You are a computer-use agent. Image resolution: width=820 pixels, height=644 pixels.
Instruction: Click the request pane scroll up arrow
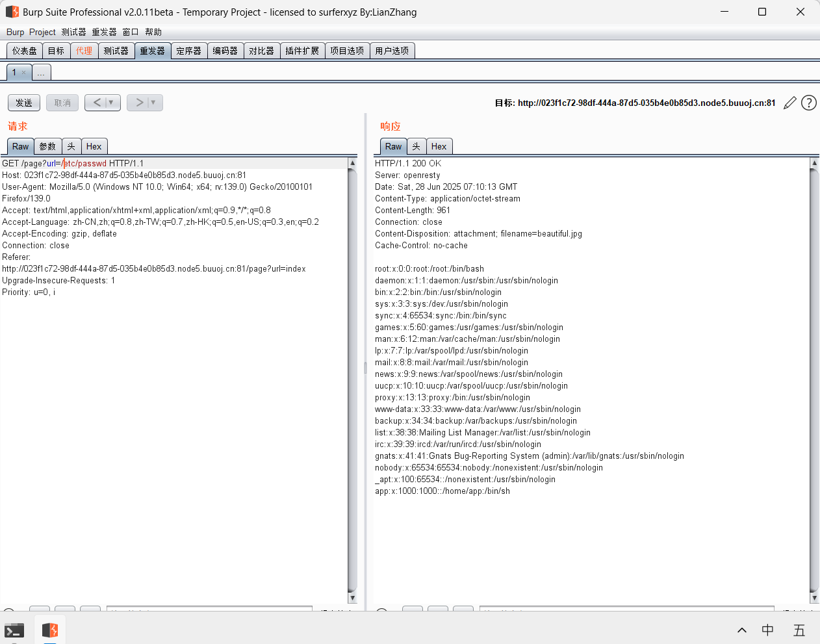click(x=352, y=163)
